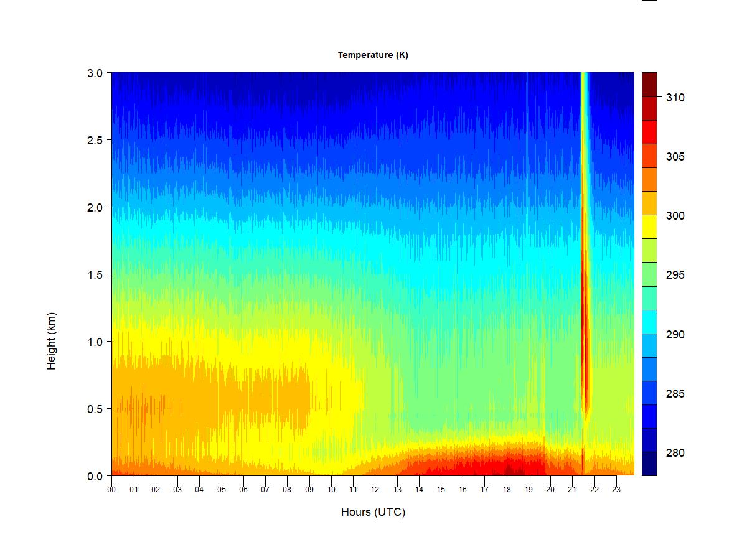Click the 290 colorbar label
747x560 pixels.
click(675, 335)
